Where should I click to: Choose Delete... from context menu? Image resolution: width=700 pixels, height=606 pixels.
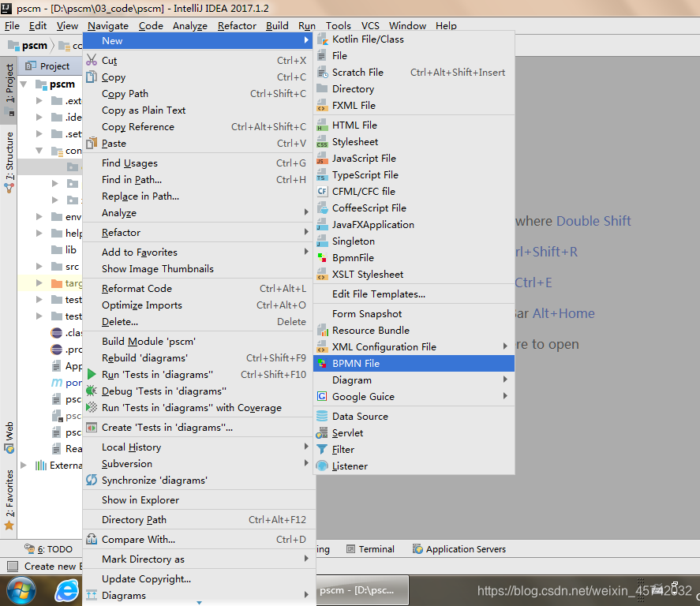(x=199, y=322)
